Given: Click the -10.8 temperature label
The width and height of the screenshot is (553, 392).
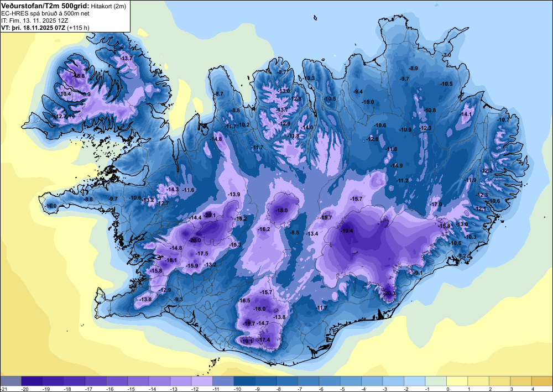Looking at the screenshot, I should click(430, 111).
